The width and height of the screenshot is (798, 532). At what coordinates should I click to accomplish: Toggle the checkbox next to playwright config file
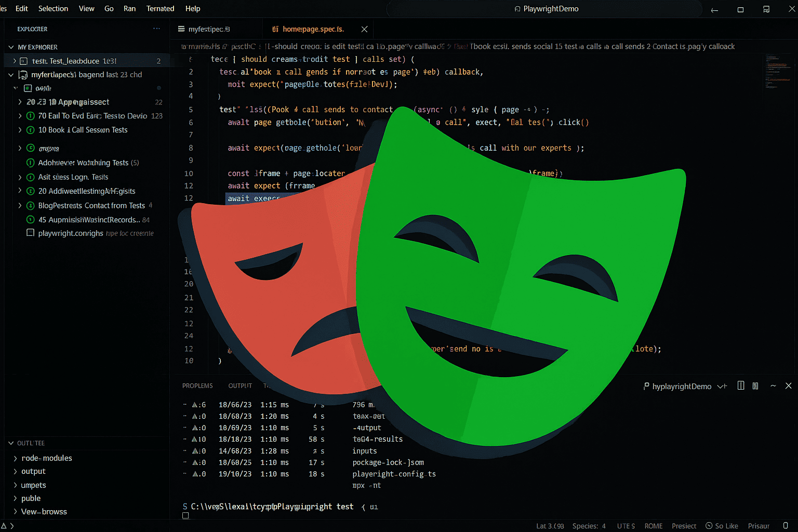(x=31, y=233)
